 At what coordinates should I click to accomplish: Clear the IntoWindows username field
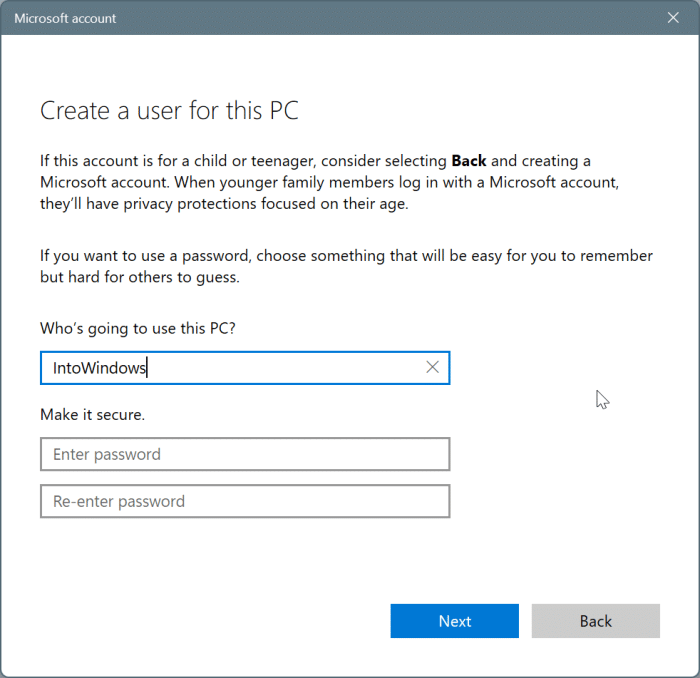point(432,367)
